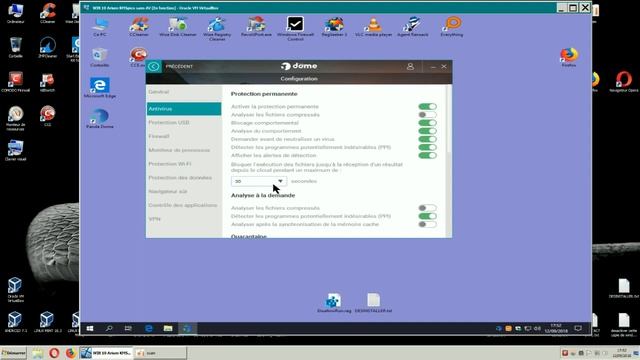Enable analysis after cache memory synchronization
640x360 pixels.
(427, 224)
